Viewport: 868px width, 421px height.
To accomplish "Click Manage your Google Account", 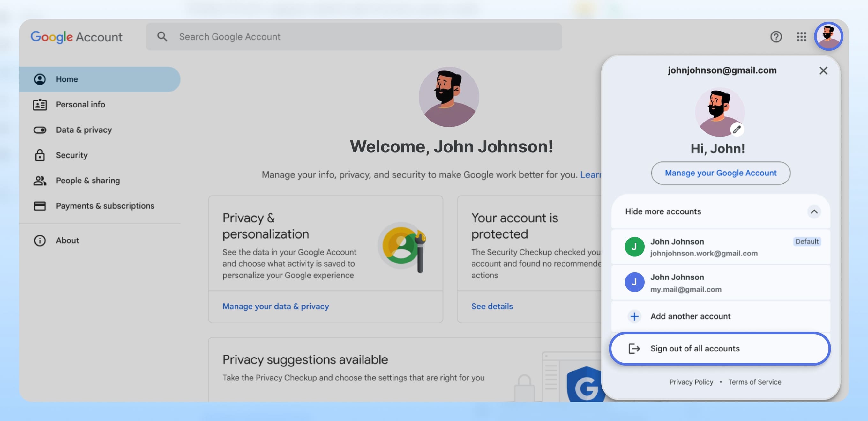I will [721, 173].
